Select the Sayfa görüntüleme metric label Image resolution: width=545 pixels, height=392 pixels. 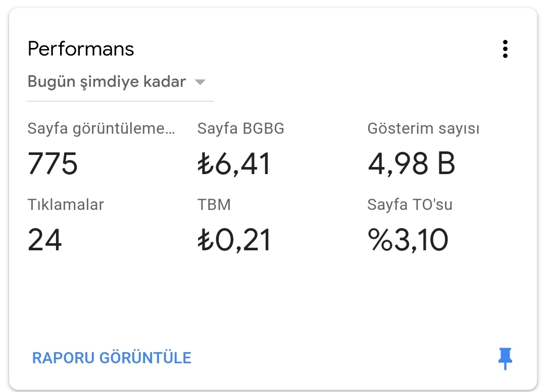101,129
